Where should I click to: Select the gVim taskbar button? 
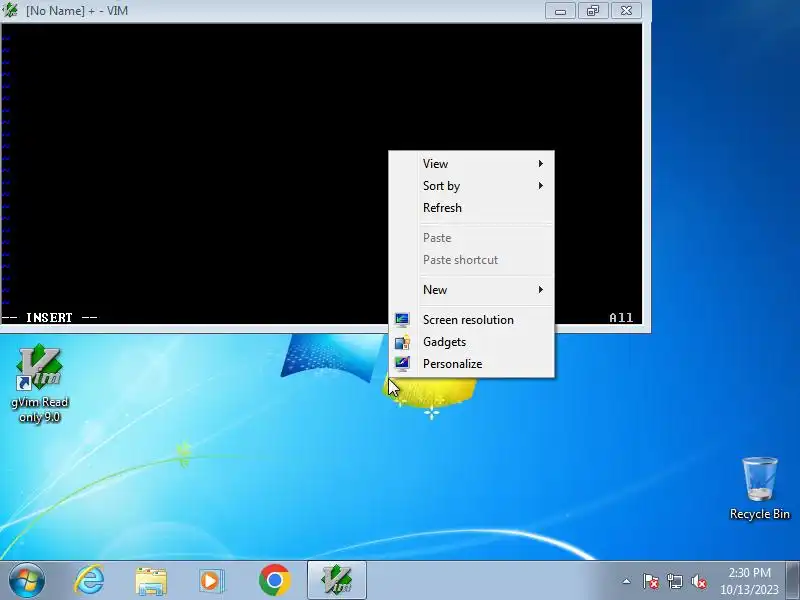coord(337,580)
